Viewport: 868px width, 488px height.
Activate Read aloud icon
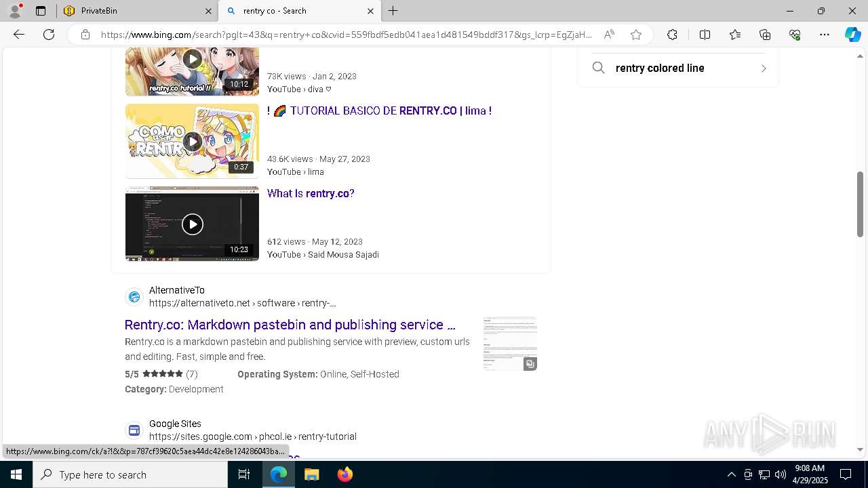(x=609, y=35)
